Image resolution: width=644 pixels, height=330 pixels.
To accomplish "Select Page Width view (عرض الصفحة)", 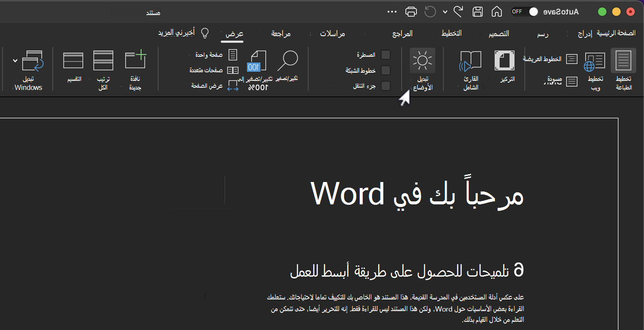I will (215, 86).
